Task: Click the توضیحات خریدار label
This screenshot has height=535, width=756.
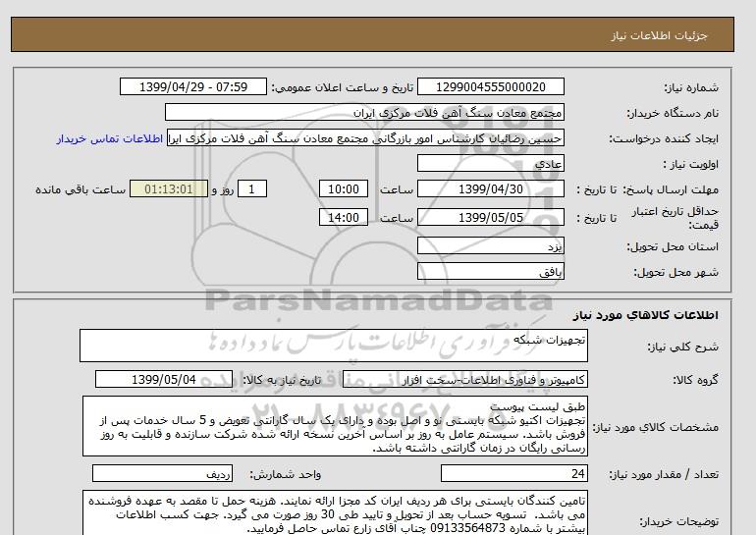Action: click(x=678, y=522)
